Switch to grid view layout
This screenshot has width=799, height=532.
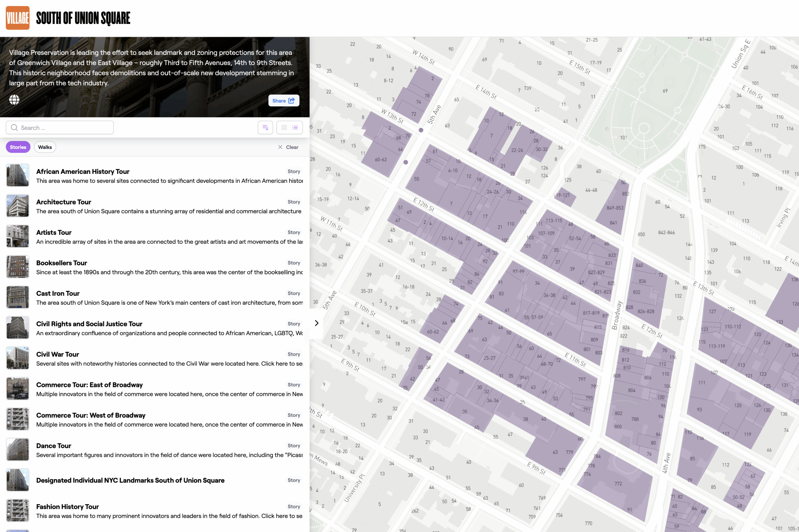click(x=284, y=128)
